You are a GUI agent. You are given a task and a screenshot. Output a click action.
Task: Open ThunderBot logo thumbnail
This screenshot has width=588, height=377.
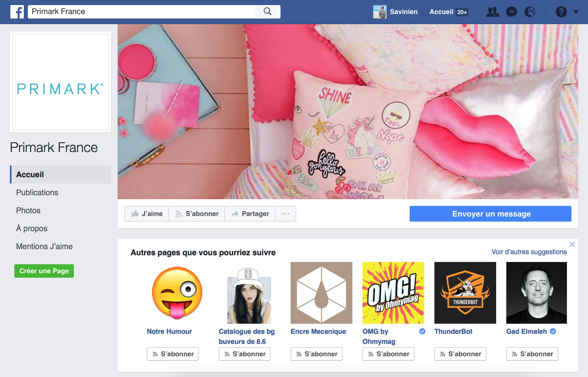click(x=465, y=293)
